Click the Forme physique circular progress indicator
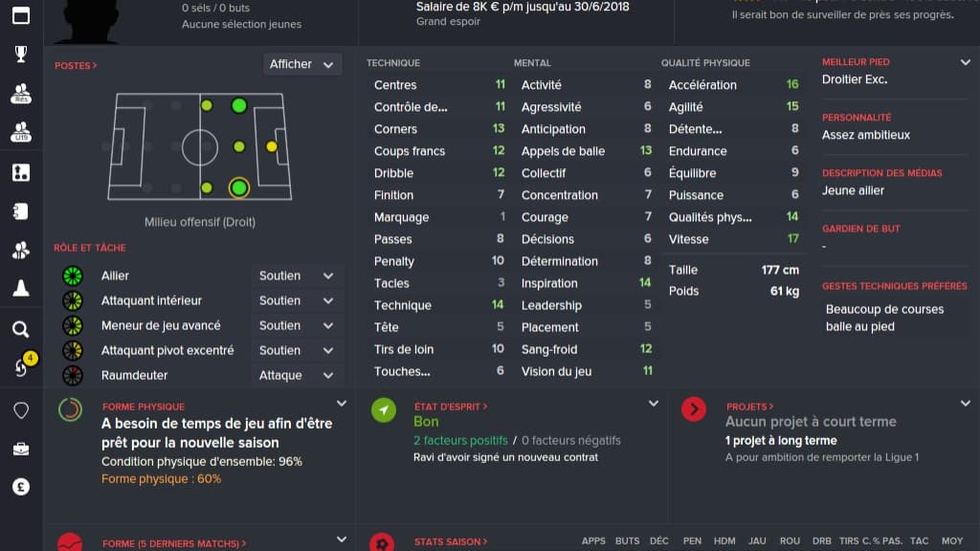Viewport: 980px width, 551px height. [x=70, y=409]
